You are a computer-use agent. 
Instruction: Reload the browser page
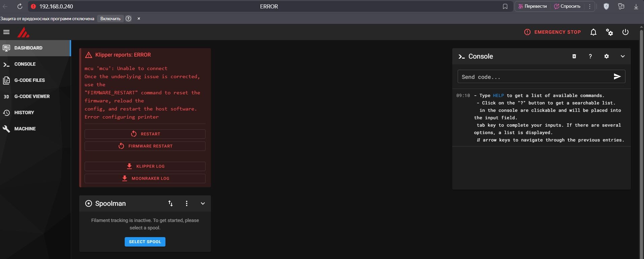click(x=20, y=6)
